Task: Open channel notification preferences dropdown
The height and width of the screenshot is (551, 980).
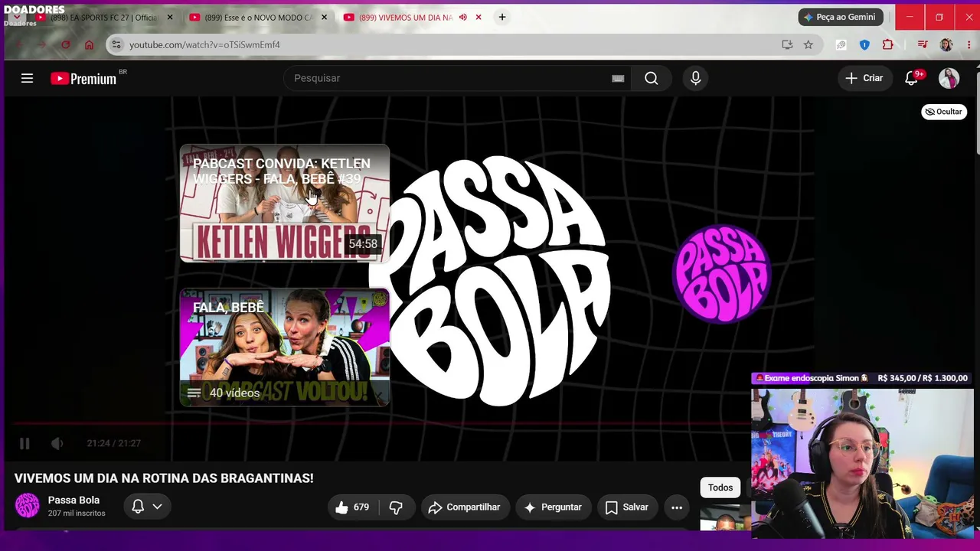Action: (147, 507)
